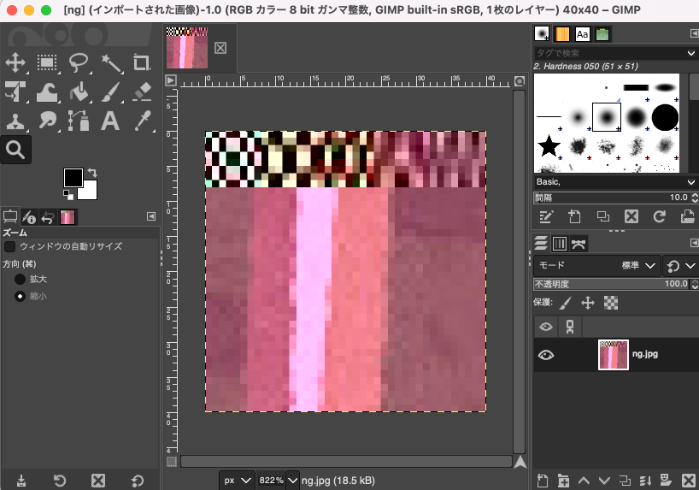Select the Paintbrush tool
Viewport: 699px width, 490px height.
click(111, 92)
